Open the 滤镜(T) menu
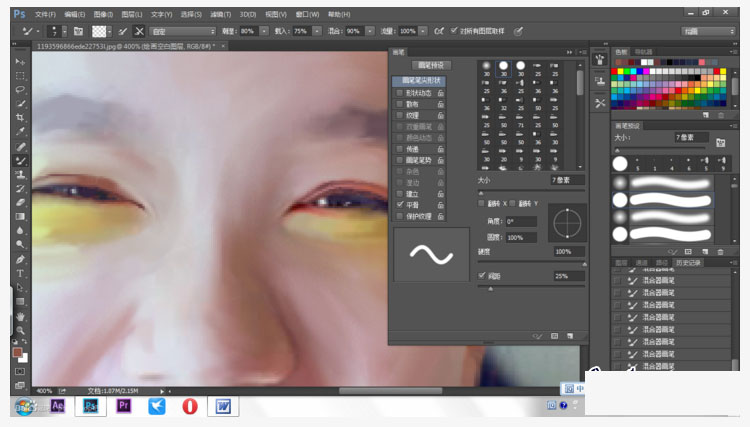Screen dimensions: 750x427 pyautogui.click(x=221, y=14)
